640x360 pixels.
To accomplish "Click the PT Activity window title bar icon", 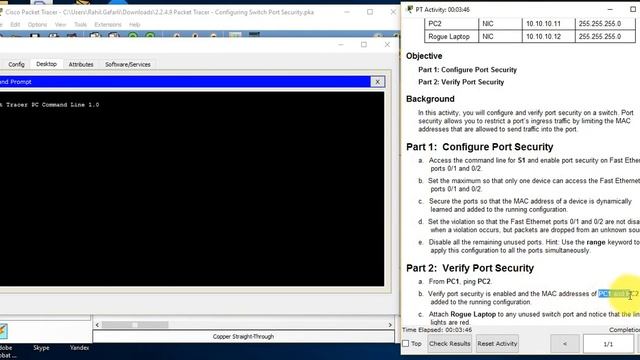I will tap(410, 9).
